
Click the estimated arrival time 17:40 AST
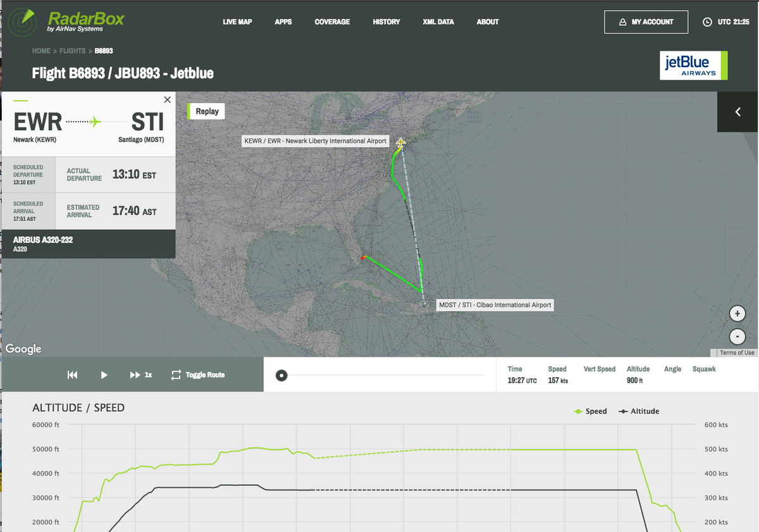134,211
